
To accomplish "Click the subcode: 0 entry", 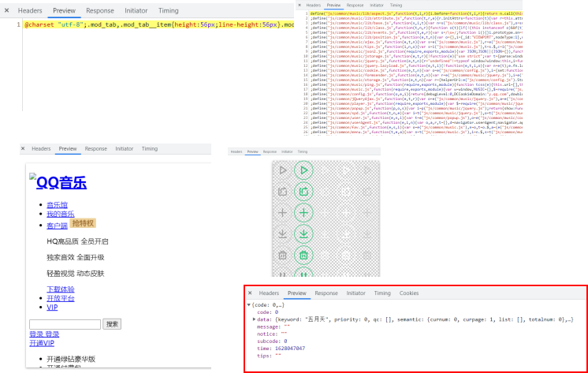I will tap(272, 341).
